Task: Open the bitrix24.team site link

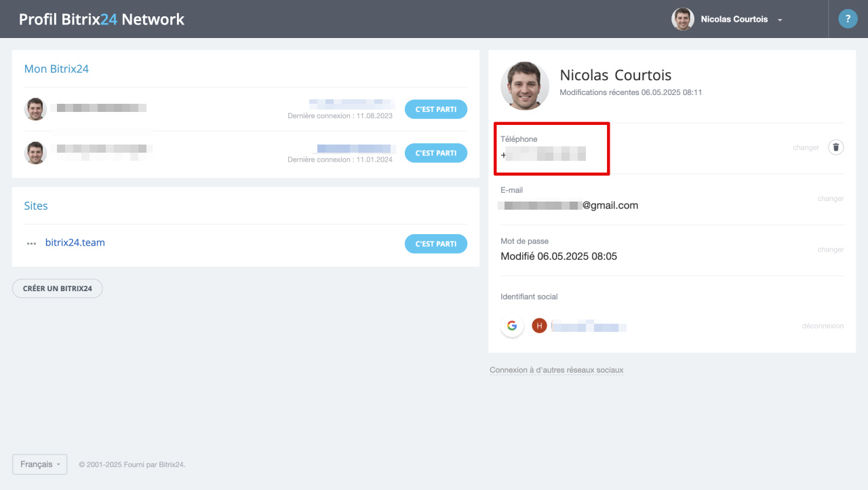Action: tap(75, 242)
